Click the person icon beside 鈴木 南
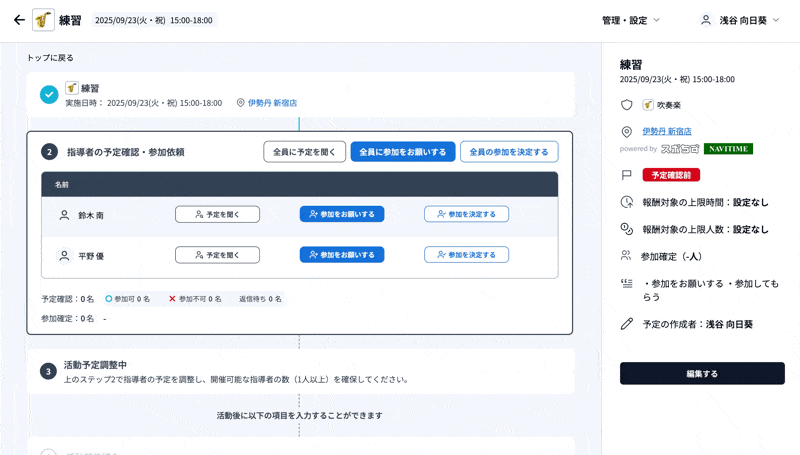This screenshot has width=800, height=455. point(64,215)
